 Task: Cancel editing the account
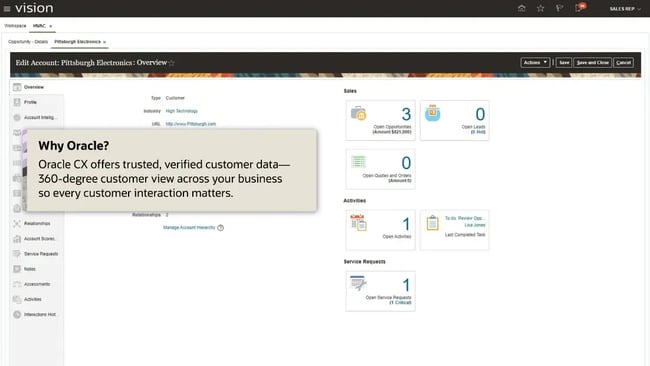[x=623, y=63]
